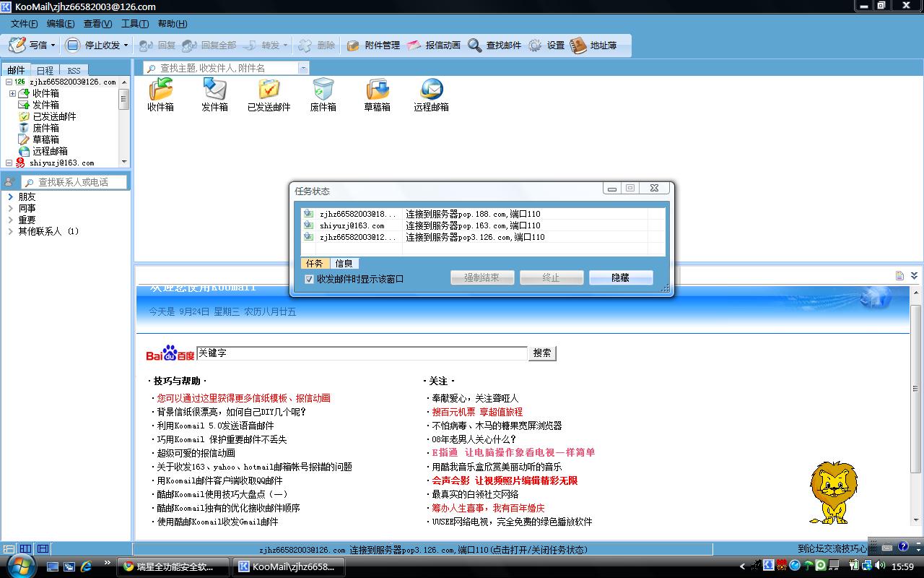Open the large 已发送邮件 sent icon

pos(269,89)
